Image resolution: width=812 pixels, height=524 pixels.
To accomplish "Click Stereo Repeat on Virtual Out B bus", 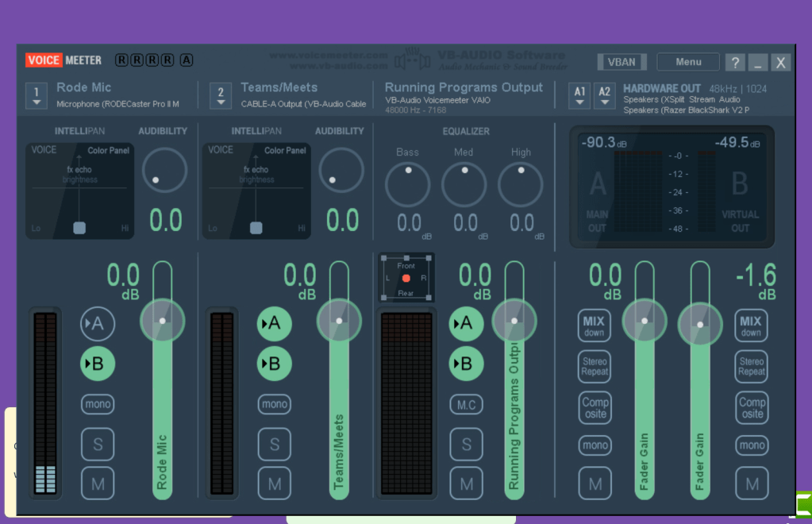I will pyautogui.click(x=751, y=366).
